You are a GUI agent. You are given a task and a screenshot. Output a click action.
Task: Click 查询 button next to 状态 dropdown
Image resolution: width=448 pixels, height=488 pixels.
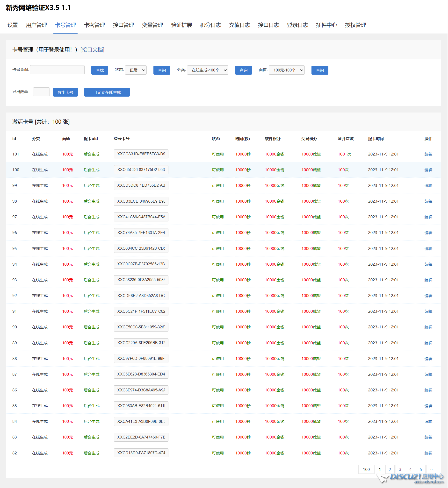pyautogui.click(x=162, y=70)
